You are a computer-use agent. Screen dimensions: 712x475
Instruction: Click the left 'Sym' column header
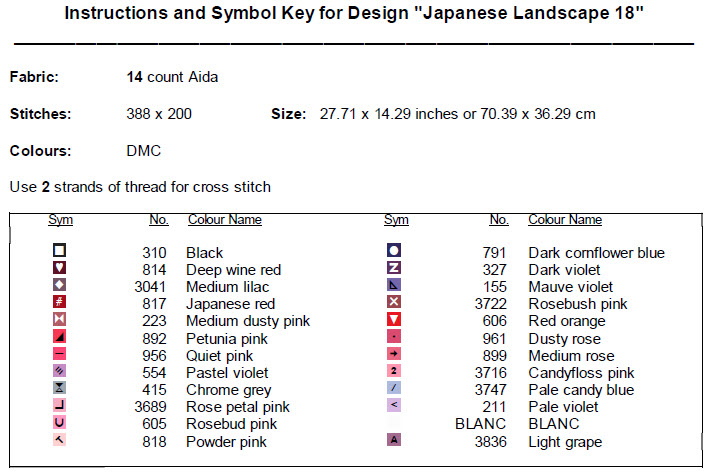[60, 220]
